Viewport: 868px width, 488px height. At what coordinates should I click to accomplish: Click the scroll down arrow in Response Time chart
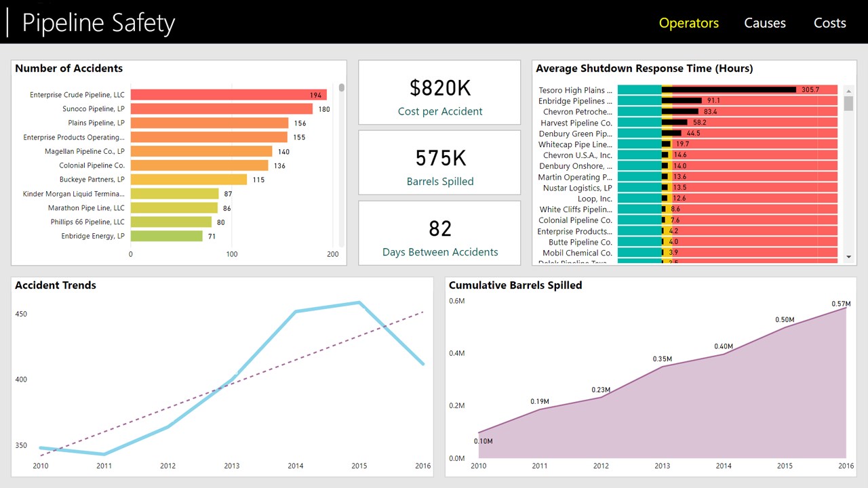click(x=848, y=257)
